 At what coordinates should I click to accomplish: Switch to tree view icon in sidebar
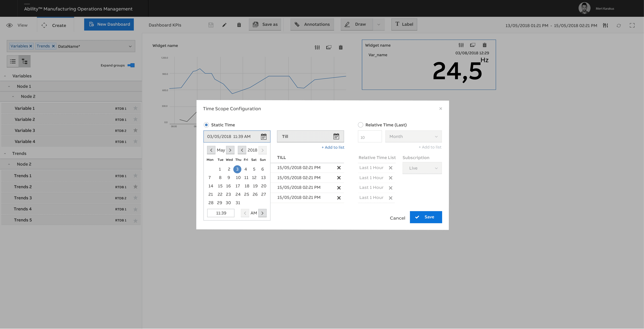pyautogui.click(x=25, y=61)
